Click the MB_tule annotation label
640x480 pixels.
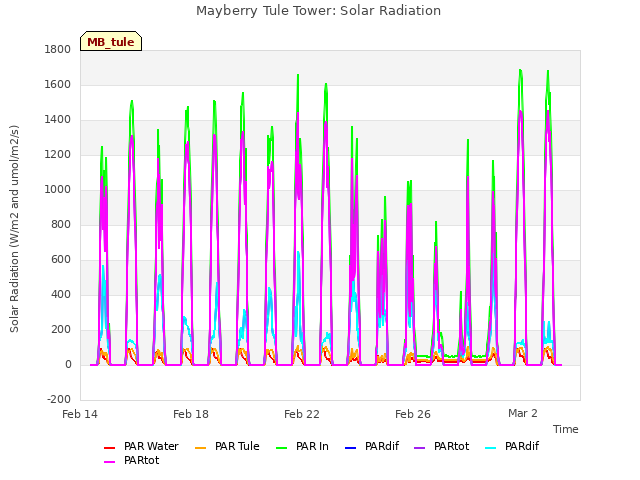pos(111,42)
